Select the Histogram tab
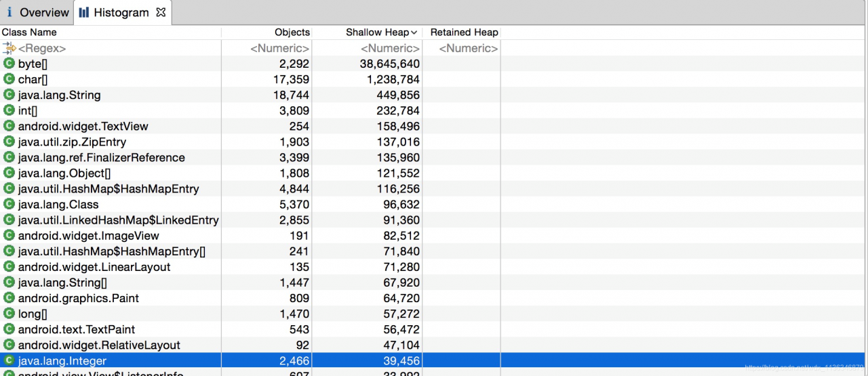 (x=122, y=12)
